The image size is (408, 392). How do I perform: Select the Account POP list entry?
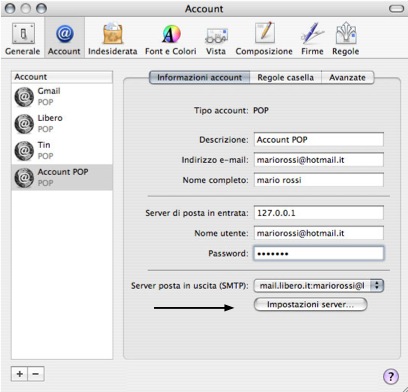62,177
